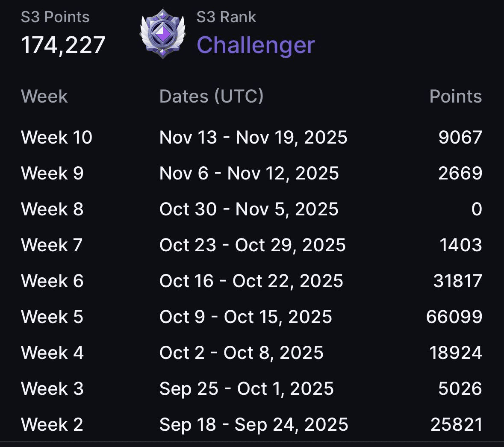This screenshot has height=447, width=504.
Task: Select the Week 2 row label
Action: point(52,425)
